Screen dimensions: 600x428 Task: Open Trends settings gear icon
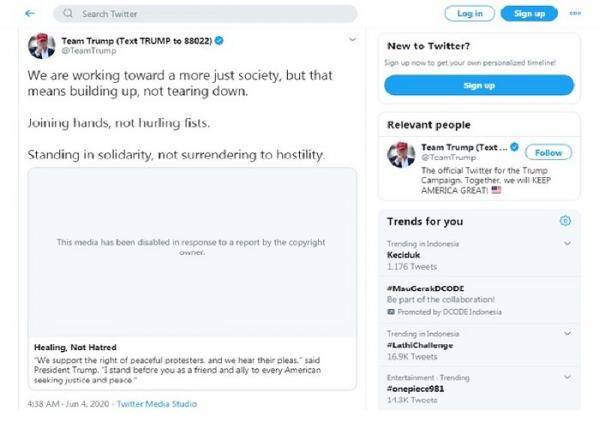point(565,221)
